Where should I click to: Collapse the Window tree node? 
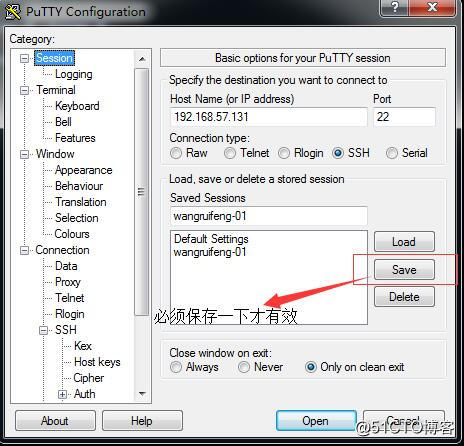click(x=24, y=154)
